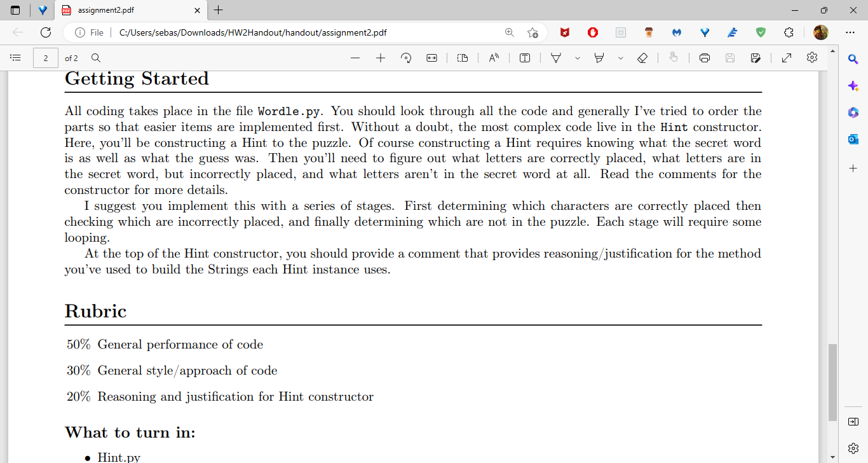Select the Highlight tool
The height and width of the screenshot is (463, 868).
pos(598,57)
